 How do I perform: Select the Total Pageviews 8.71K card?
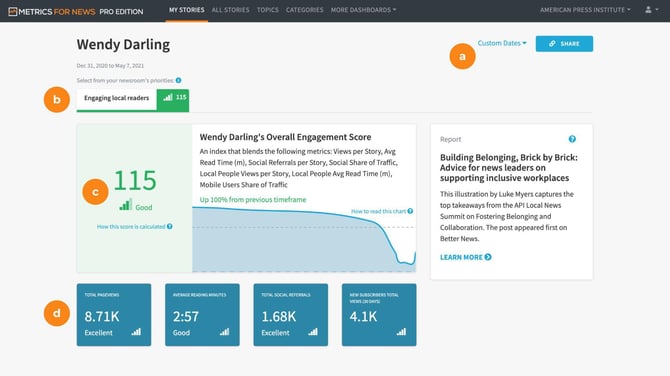pyautogui.click(x=114, y=315)
